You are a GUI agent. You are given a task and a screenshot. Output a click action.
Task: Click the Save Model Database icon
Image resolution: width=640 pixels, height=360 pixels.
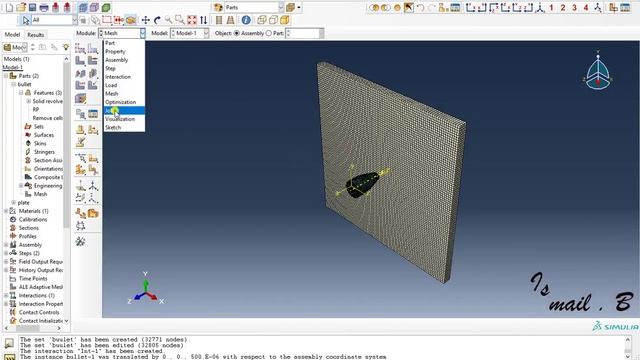coord(32,7)
